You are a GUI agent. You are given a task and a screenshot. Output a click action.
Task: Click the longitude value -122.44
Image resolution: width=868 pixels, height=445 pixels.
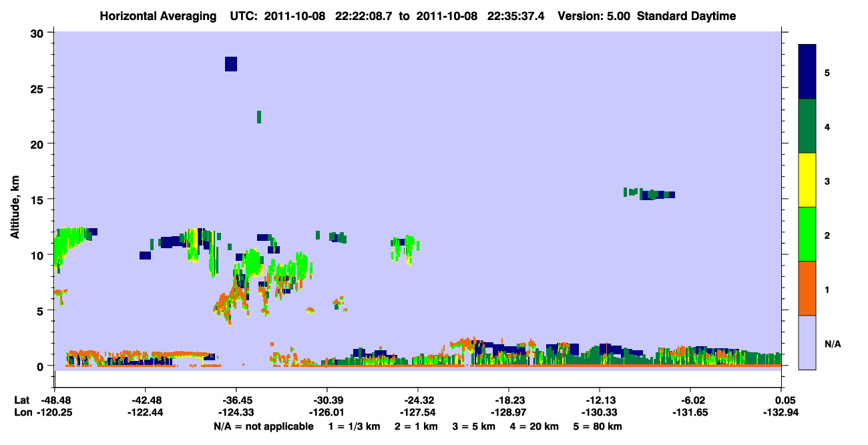145,412
